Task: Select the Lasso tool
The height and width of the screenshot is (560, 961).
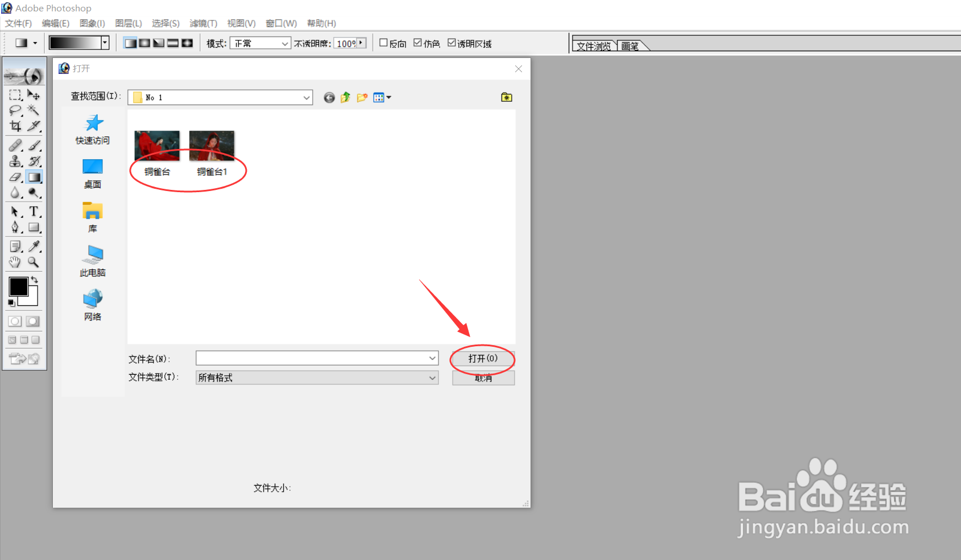Action: (15, 110)
